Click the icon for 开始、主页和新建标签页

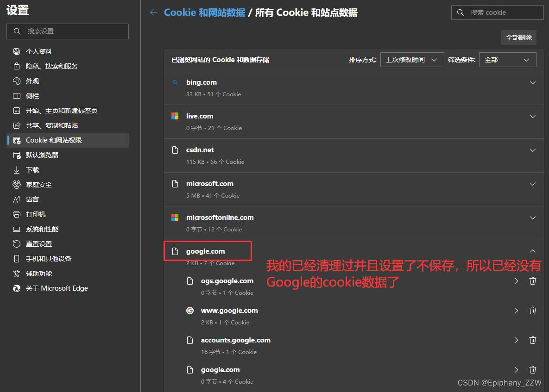[x=17, y=111]
